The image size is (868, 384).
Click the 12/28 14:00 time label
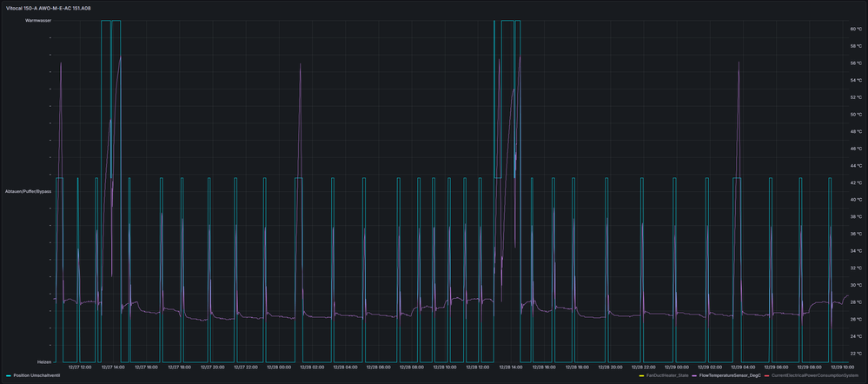tap(510, 367)
